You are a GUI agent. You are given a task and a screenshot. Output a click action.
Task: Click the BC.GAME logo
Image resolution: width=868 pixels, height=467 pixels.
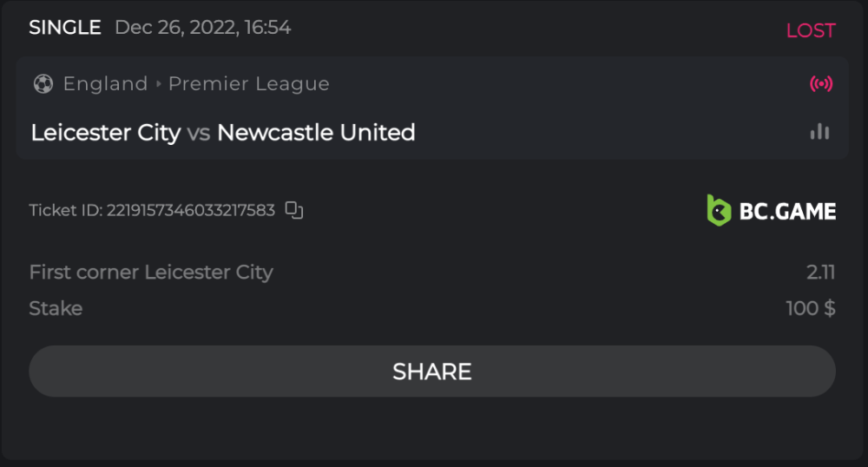(x=771, y=211)
